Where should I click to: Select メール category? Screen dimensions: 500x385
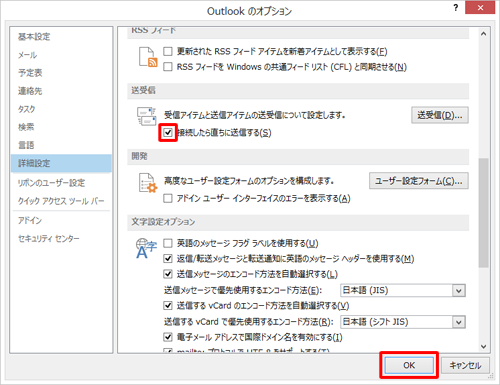pyautogui.click(x=61, y=55)
